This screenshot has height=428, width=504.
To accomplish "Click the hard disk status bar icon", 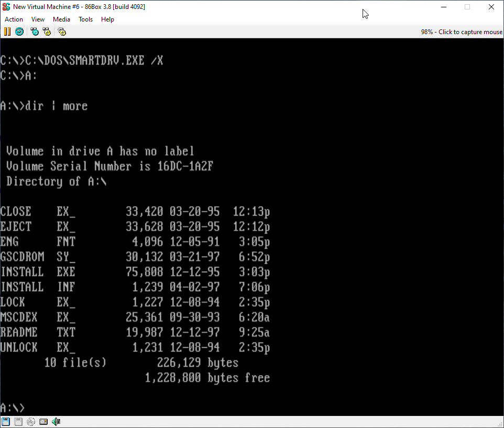I will click(43, 422).
